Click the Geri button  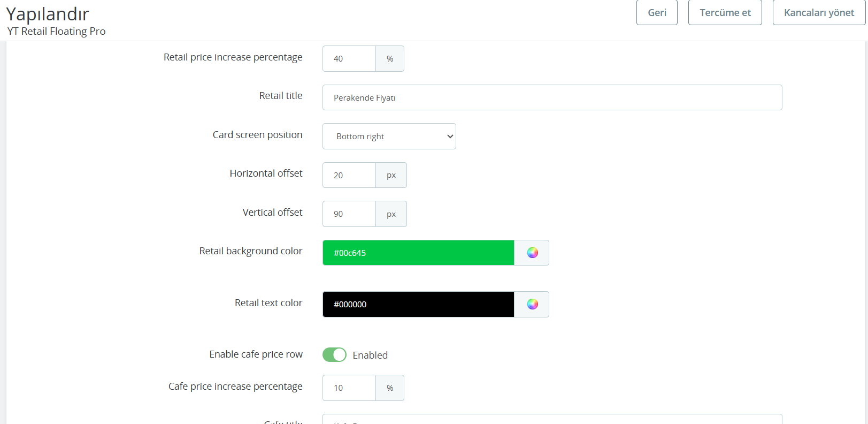[x=657, y=13]
